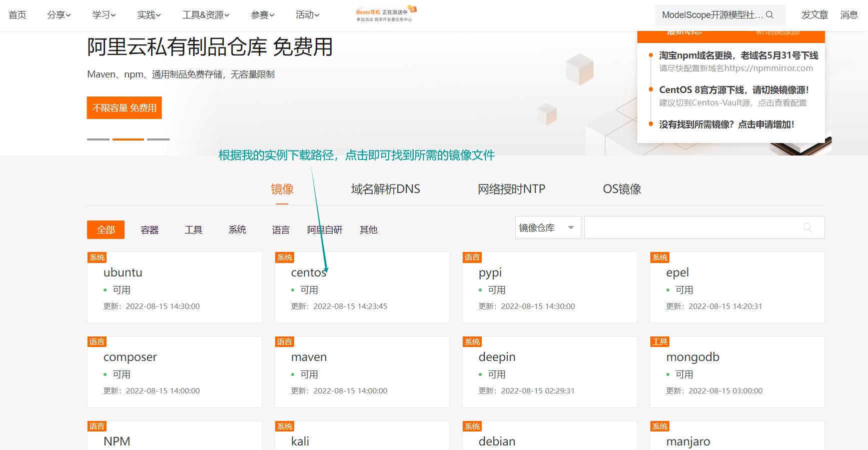The width and height of the screenshot is (868, 450).
Task: Click the 工具 tag on the mongodb card
Action: pyautogui.click(x=660, y=342)
